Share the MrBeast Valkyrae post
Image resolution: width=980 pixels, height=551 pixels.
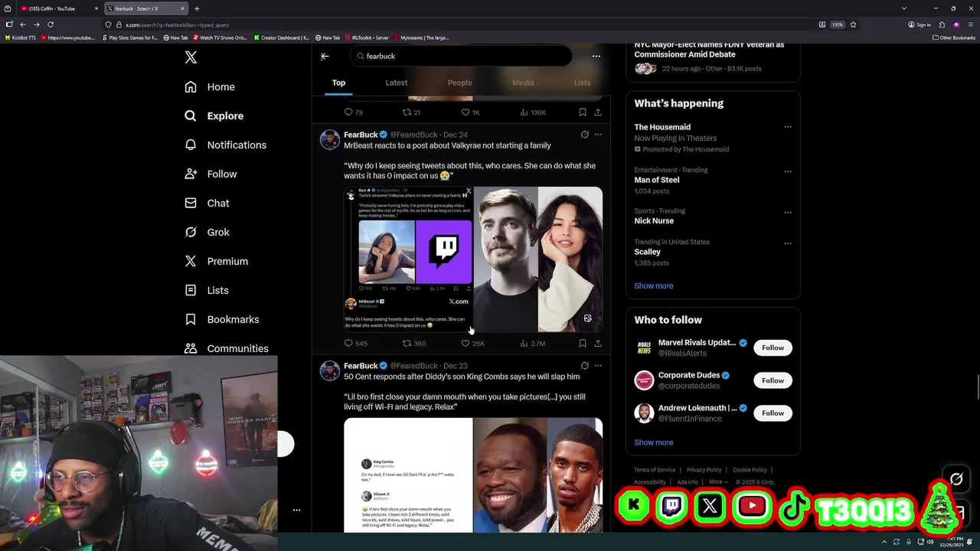[x=598, y=344]
